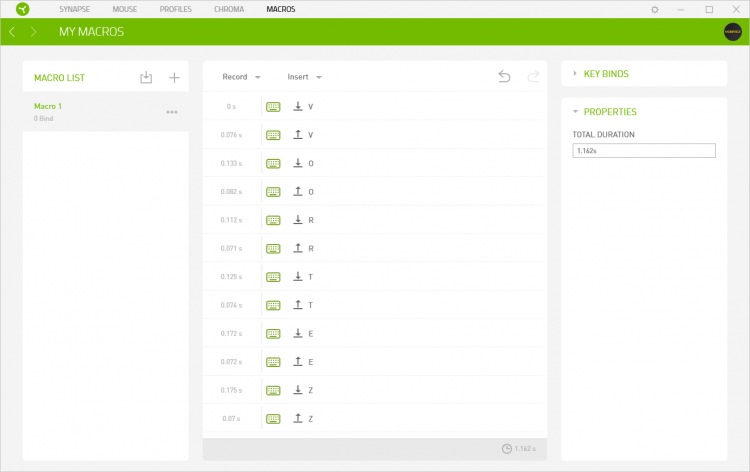Switch to the Profiles tab
Viewport: 750px width, 472px height.
(176, 9)
